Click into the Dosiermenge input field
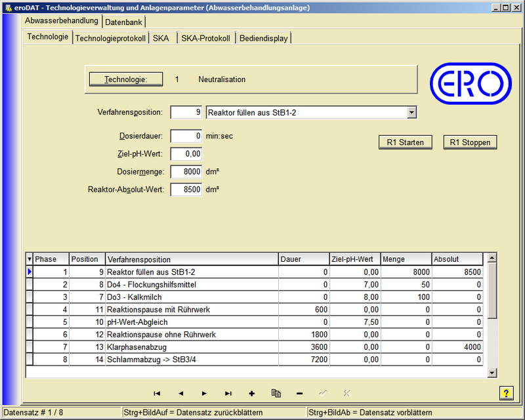Screen dimensions: 525x420 coord(186,171)
